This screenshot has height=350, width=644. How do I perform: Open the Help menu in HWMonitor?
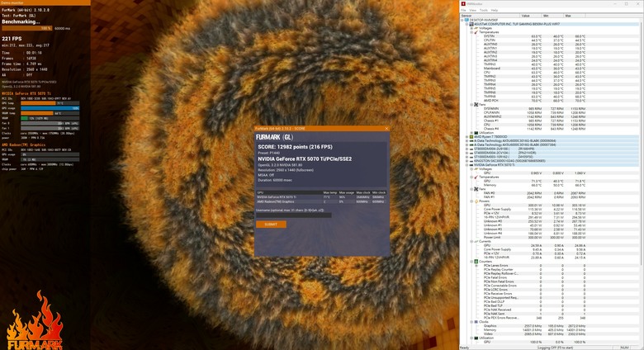pos(494,10)
